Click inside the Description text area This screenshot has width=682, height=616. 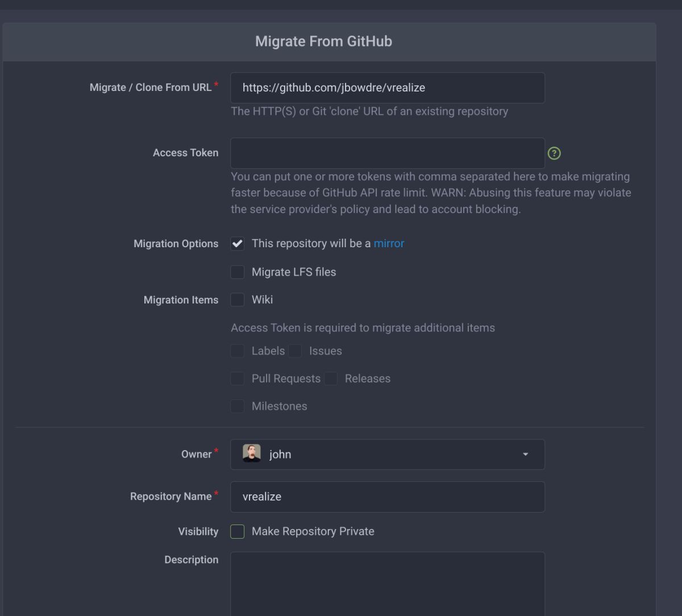pos(387,584)
